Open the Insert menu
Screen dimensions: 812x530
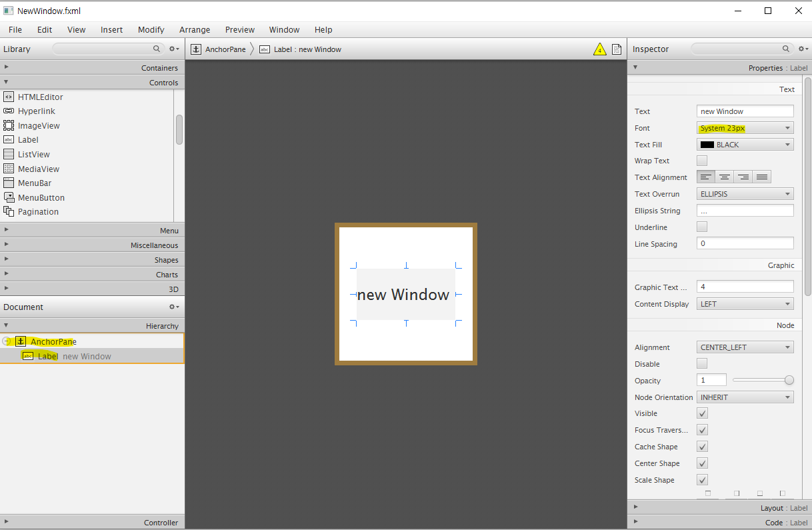click(111, 29)
